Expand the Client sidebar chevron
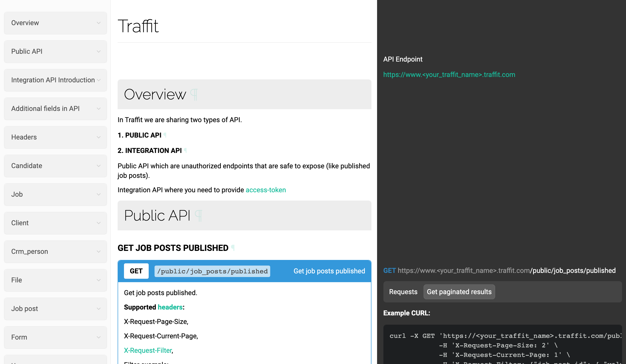626x364 pixels. [x=99, y=223]
